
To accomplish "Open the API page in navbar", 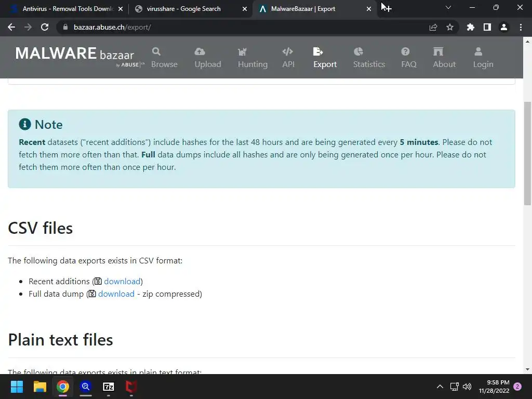I will click(x=288, y=58).
